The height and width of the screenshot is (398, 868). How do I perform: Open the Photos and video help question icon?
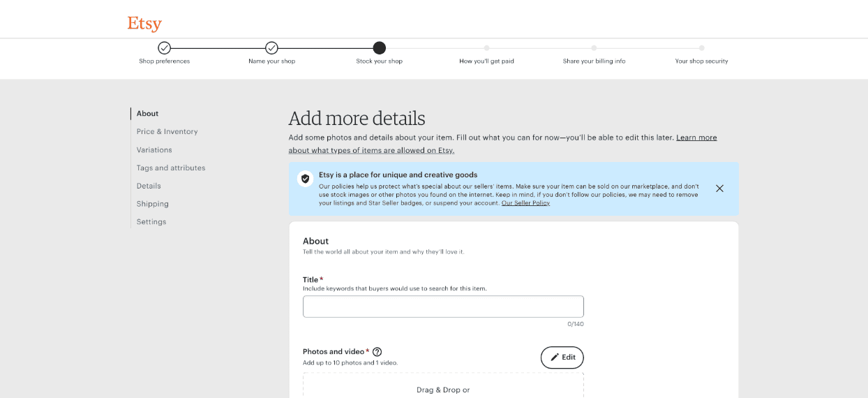tap(377, 352)
